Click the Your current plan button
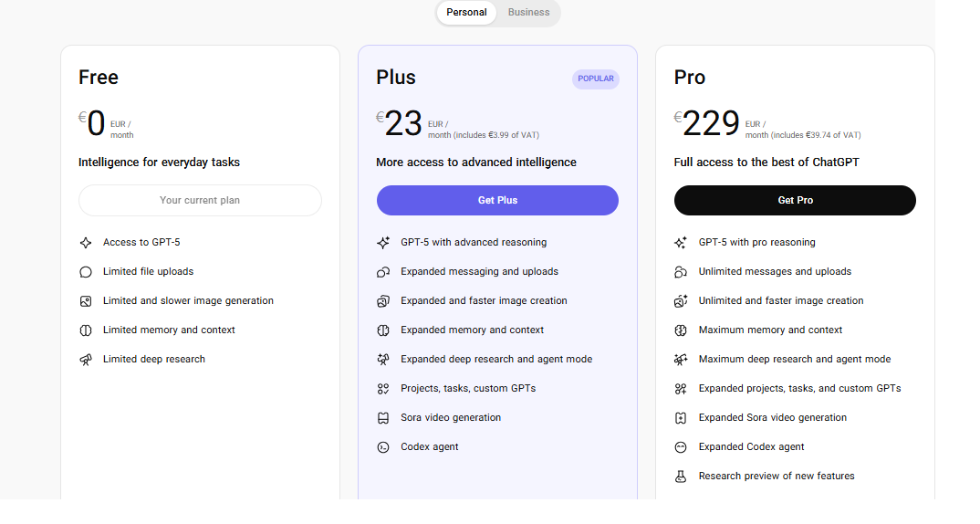The image size is (980, 524). point(200,200)
